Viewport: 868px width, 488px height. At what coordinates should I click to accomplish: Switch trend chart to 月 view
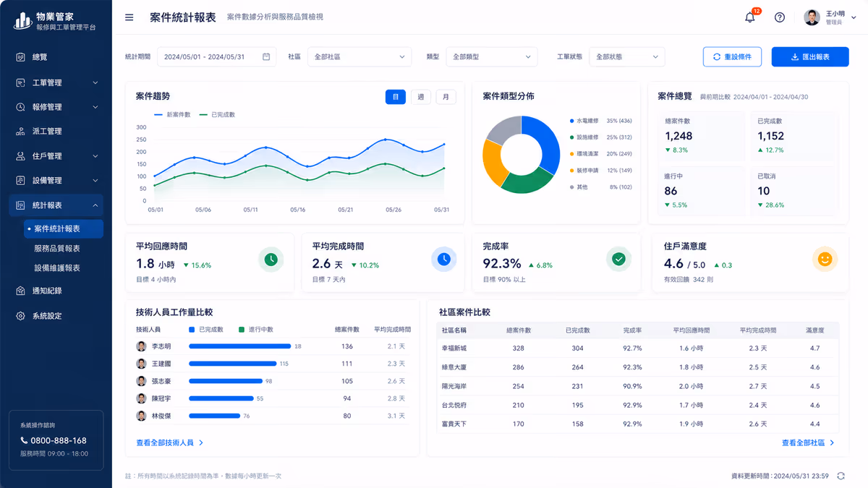446,97
